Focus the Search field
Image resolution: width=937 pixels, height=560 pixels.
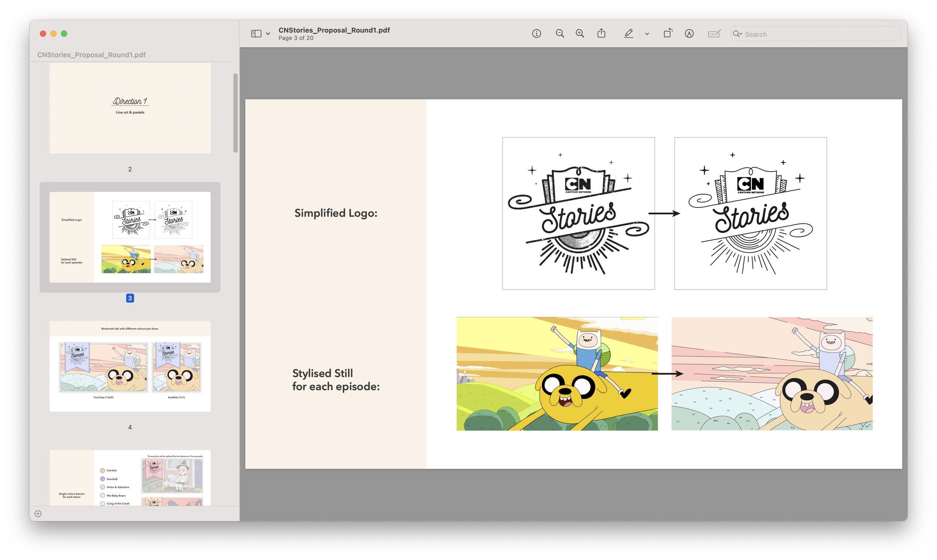tap(816, 34)
